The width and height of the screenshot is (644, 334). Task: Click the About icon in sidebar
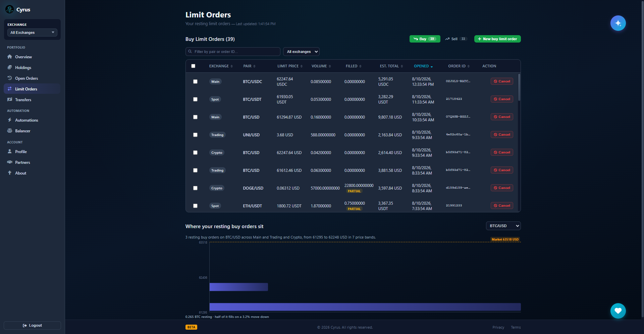pos(10,173)
